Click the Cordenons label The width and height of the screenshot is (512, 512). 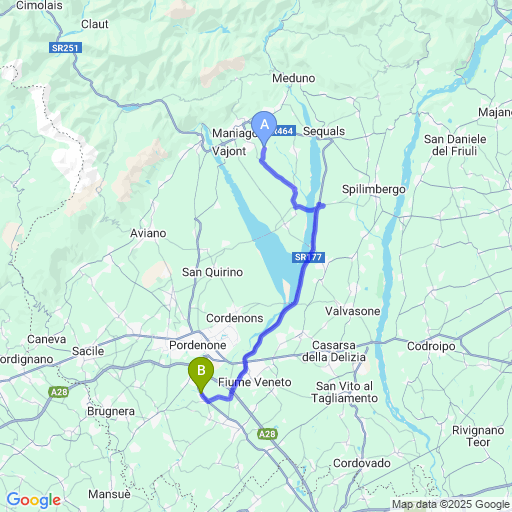coord(235,318)
